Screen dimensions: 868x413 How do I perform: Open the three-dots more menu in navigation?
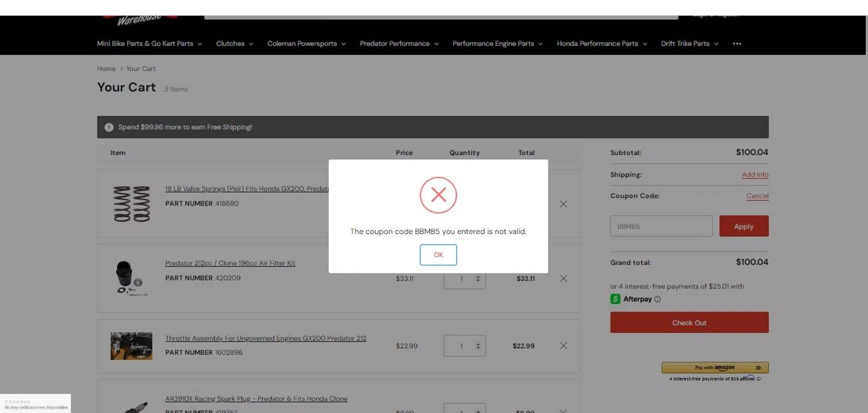tap(737, 43)
